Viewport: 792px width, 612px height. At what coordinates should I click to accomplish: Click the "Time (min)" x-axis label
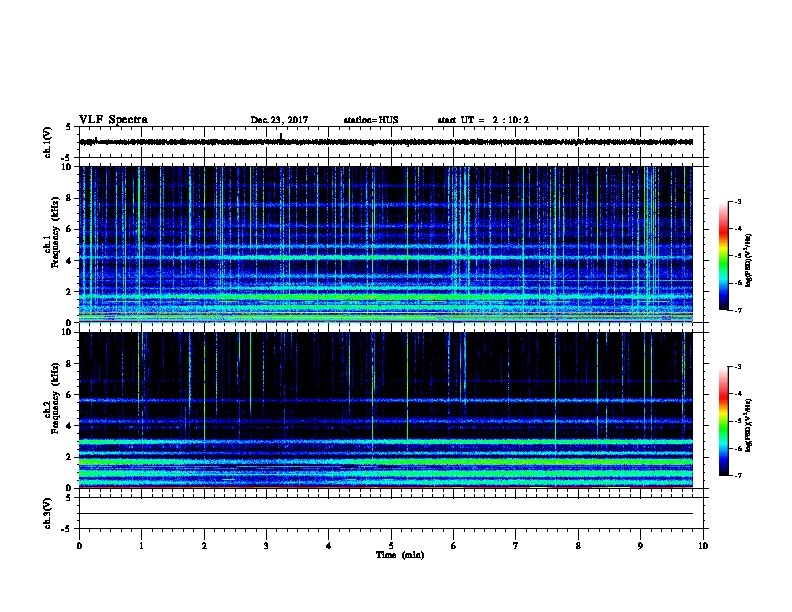400,555
